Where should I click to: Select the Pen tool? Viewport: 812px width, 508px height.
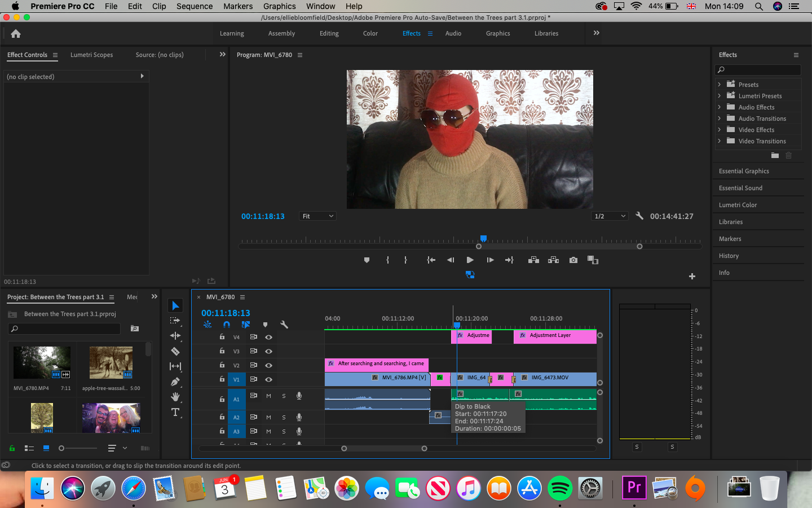pyautogui.click(x=175, y=382)
